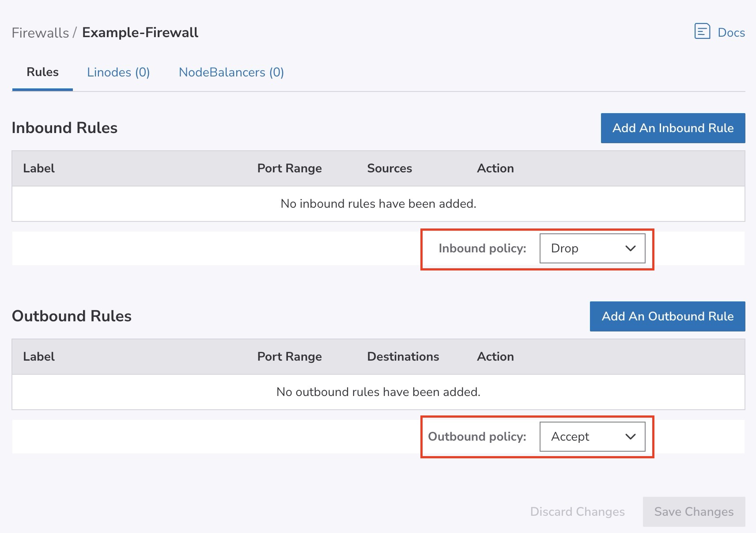
Task: Click the Docs document icon
Action: click(702, 31)
